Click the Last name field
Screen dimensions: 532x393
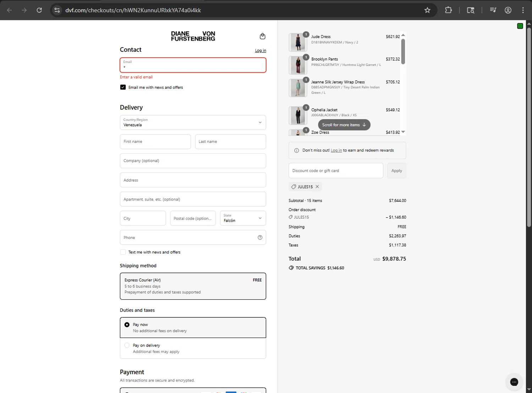pos(231,142)
